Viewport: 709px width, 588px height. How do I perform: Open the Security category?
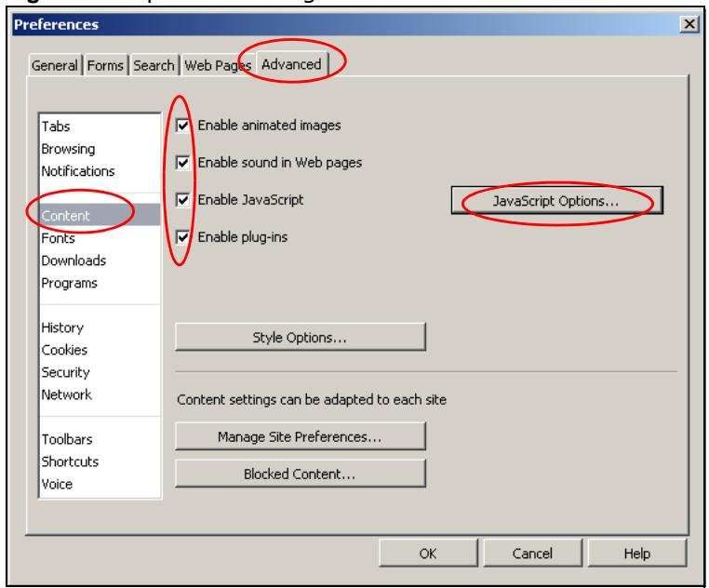pos(100,372)
